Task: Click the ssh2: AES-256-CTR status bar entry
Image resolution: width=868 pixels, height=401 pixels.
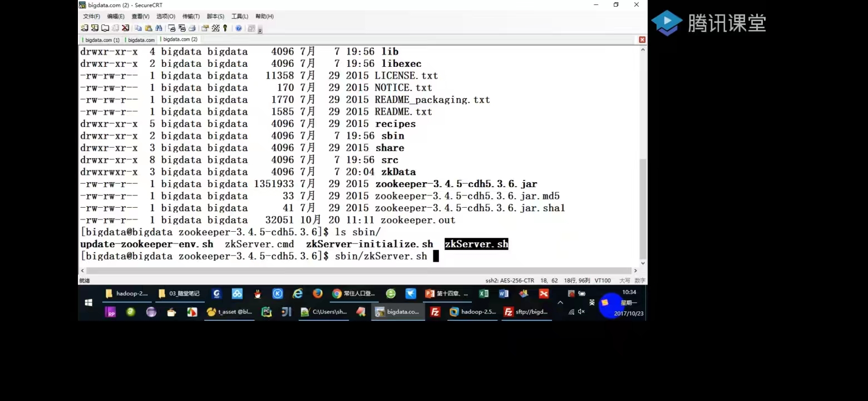Action: [510, 281]
